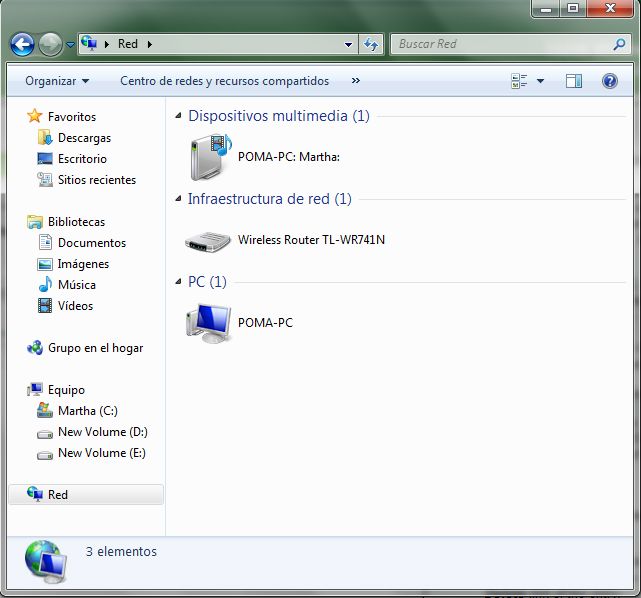Open drive Martha (C:)

pos(88,411)
